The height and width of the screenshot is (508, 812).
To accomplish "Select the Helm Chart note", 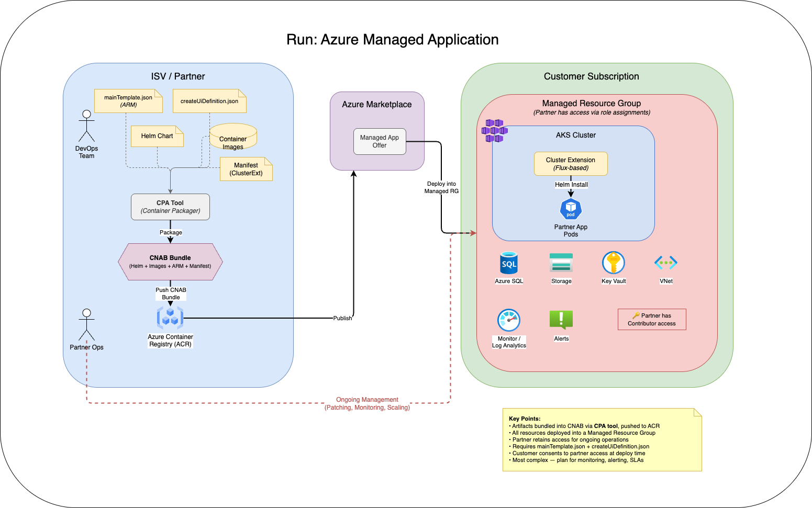I will tap(157, 136).
